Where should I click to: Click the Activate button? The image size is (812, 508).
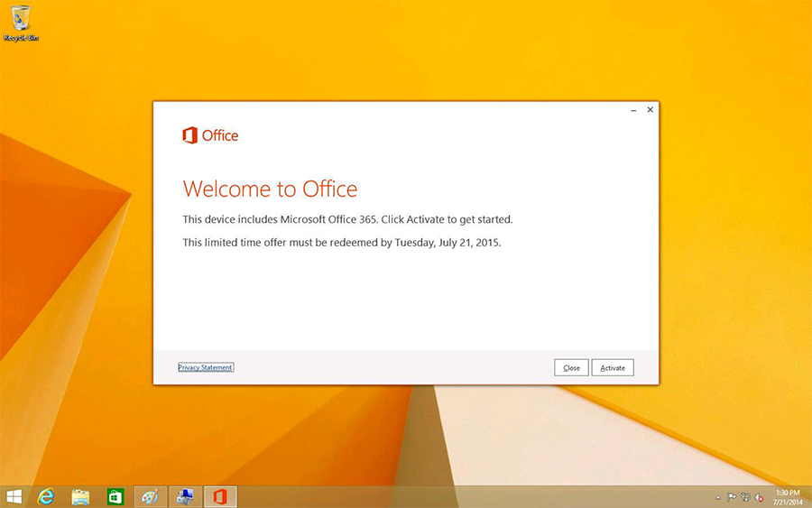click(x=613, y=367)
